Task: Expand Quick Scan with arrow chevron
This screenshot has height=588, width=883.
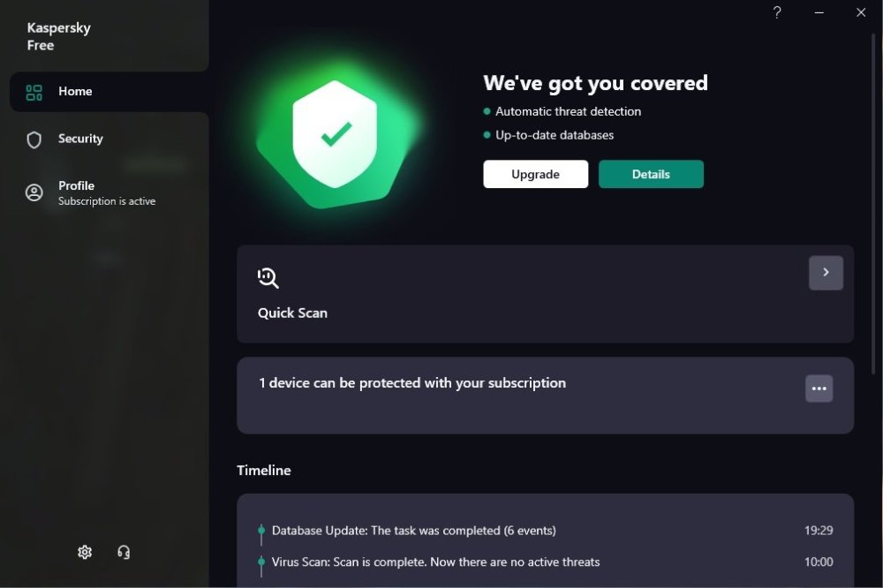Action: [x=826, y=273]
